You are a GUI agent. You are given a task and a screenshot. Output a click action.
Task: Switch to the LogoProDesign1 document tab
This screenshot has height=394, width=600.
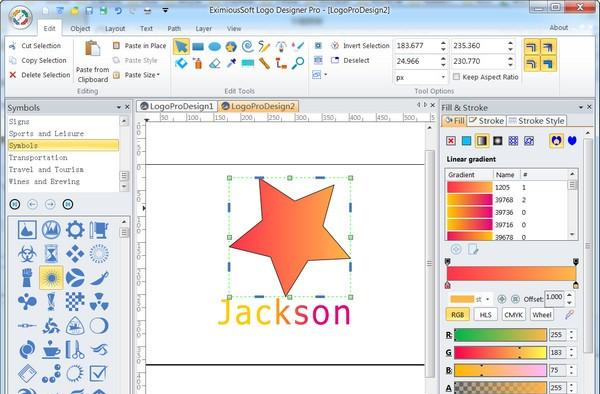click(x=177, y=106)
